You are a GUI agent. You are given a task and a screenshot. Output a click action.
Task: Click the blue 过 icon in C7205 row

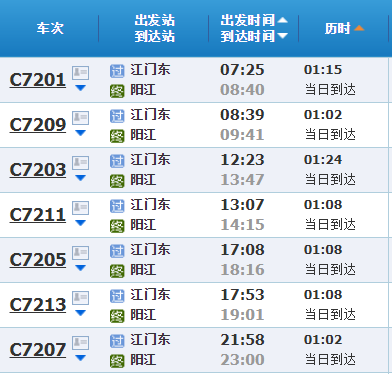click(117, 251)
